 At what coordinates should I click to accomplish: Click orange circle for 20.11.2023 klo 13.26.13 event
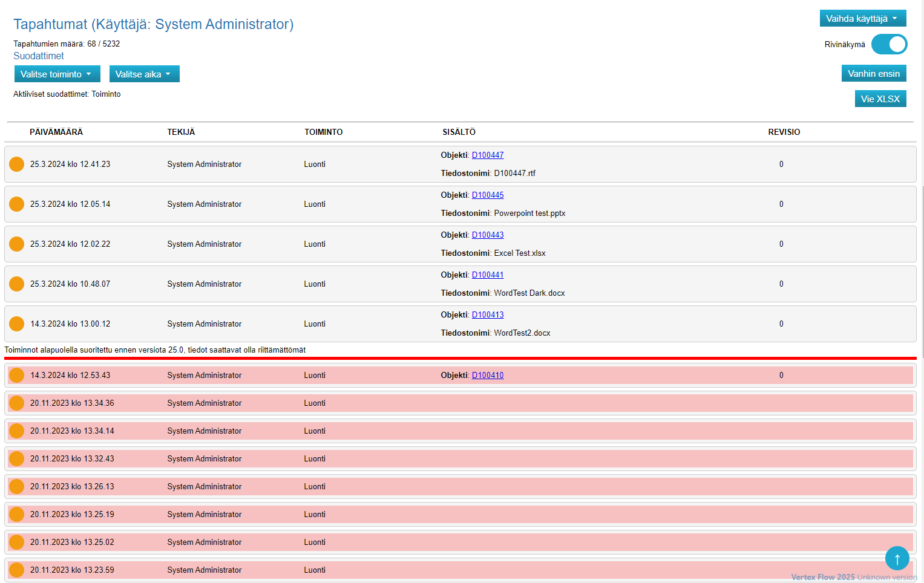(17, 486)
